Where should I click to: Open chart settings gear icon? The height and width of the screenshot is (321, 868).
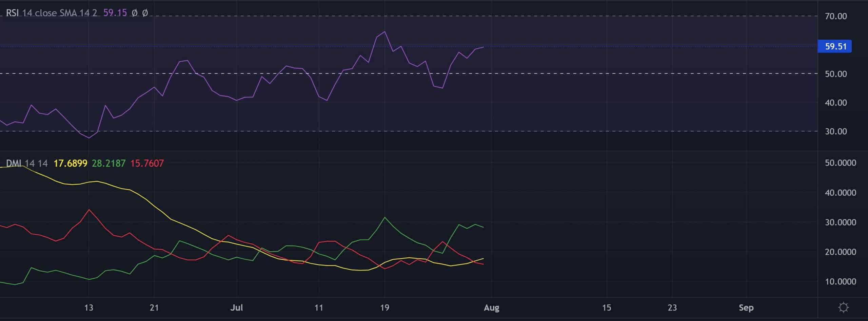coord(843,307)
